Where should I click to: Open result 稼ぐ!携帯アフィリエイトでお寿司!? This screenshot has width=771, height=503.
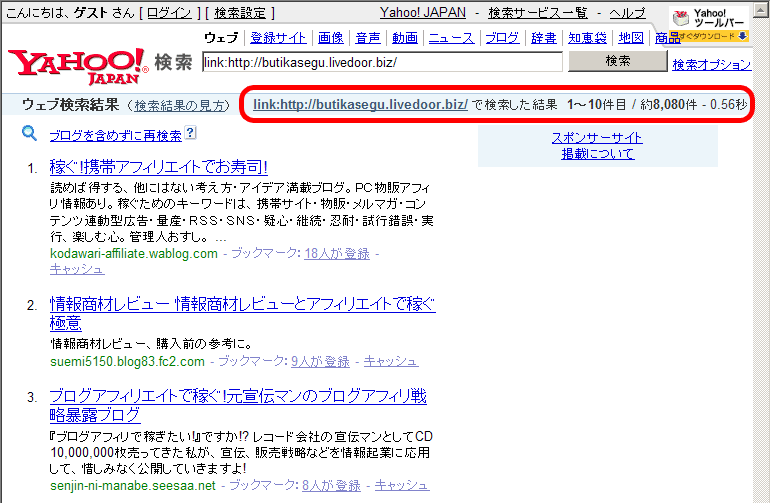(158, 167)
